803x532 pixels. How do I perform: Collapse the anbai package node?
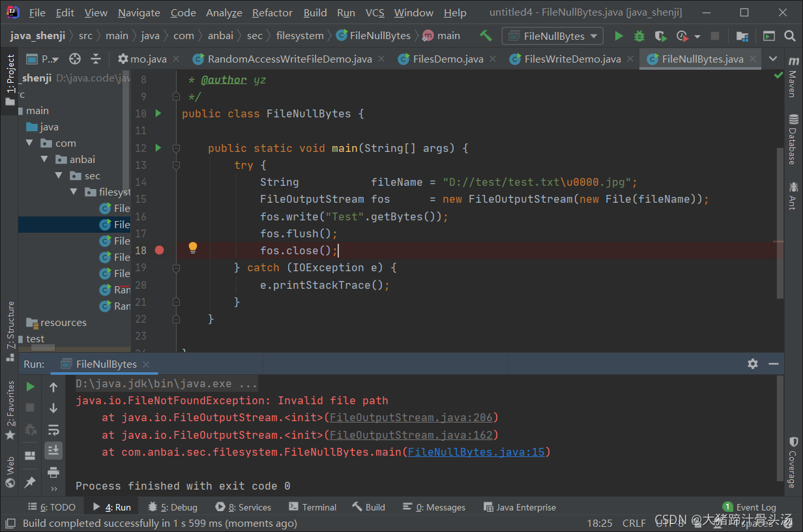(44, 159)
